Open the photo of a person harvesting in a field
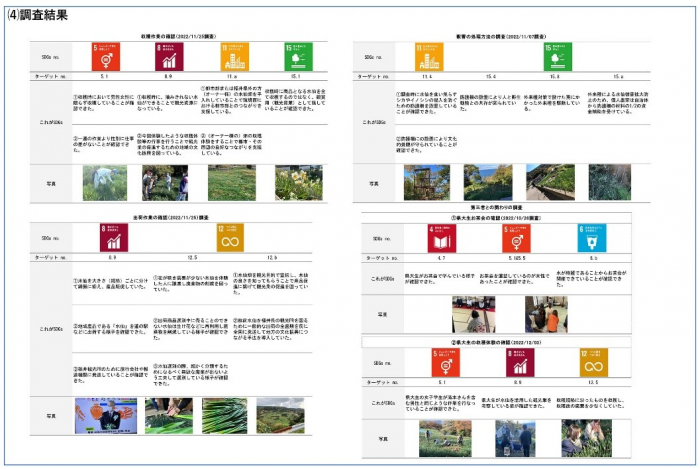 click(102, 183)
